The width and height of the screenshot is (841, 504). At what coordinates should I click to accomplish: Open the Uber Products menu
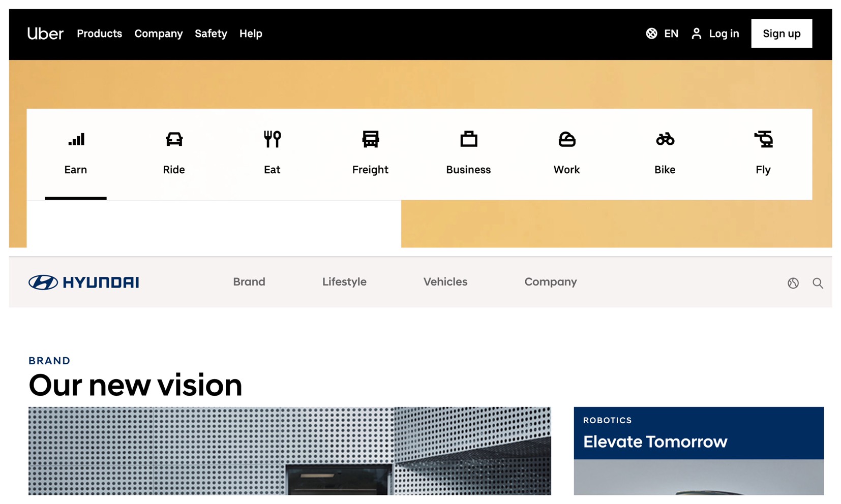pos(99,34)
